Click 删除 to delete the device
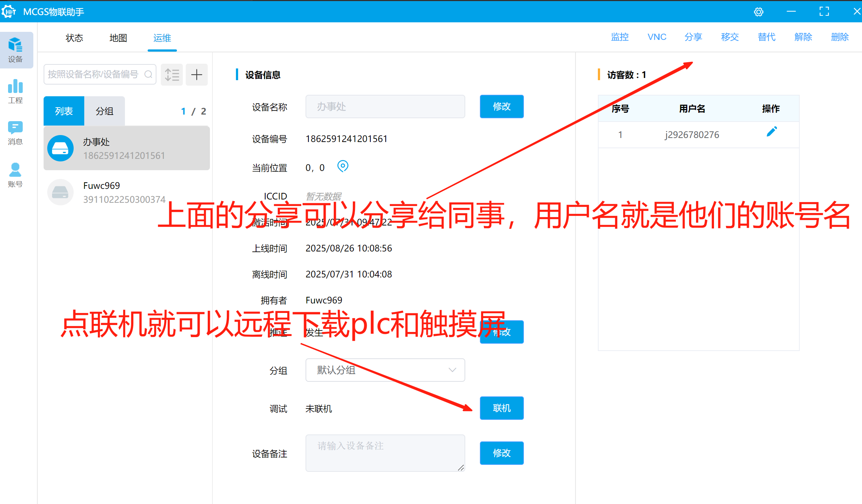The height and width of the screenshot is (504, 862). 840,37
